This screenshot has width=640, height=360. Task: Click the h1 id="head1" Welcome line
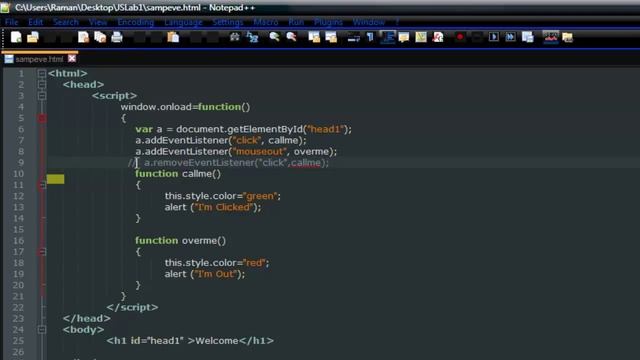[190, 341]
